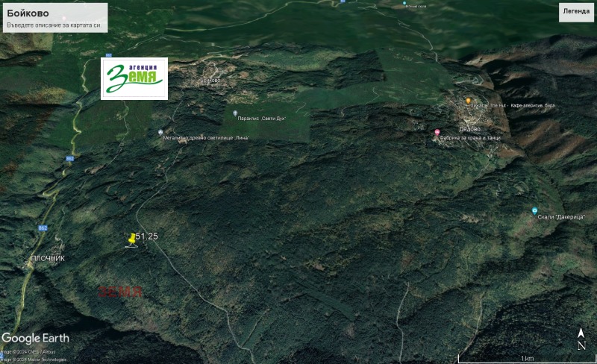Click the pink Фабрика за храна и танци pin
Image resolution: width=597 pixels, height=364 pixels.
click(x=437, y=132)
